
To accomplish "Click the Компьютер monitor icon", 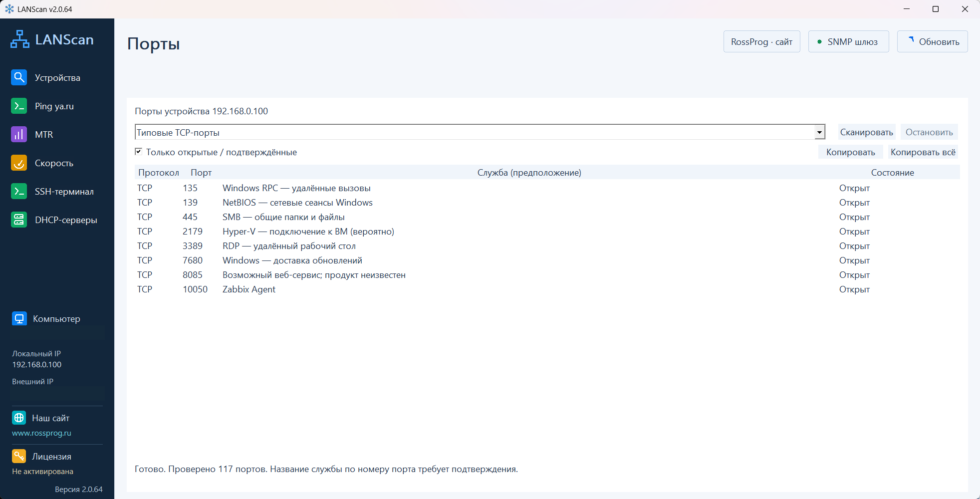I will click(x=19, y=318).
